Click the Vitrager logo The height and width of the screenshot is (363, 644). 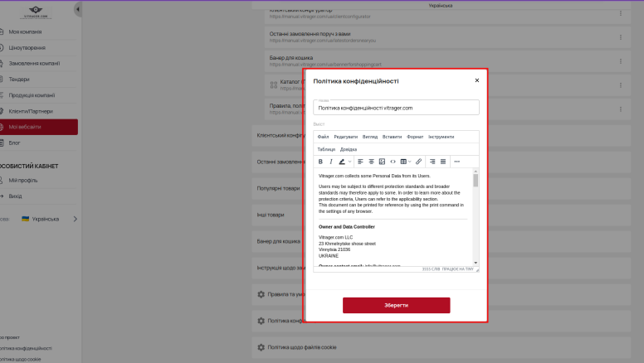[36, 12]
